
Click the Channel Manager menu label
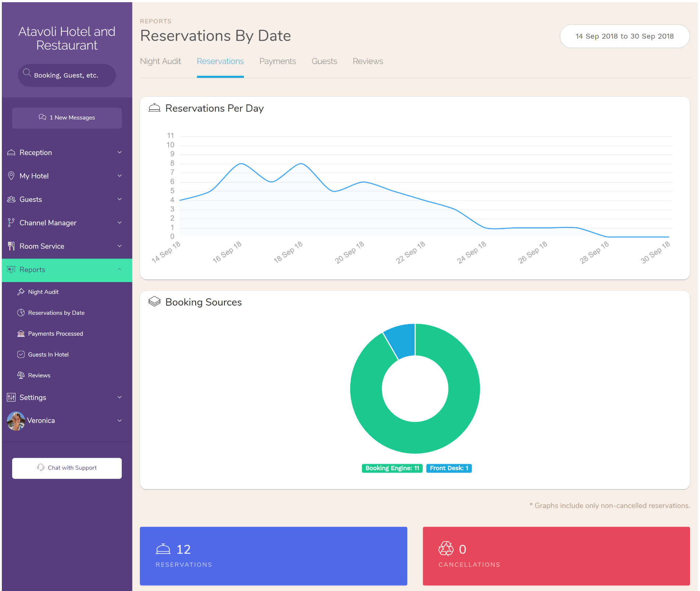click(x=48, y=223)
